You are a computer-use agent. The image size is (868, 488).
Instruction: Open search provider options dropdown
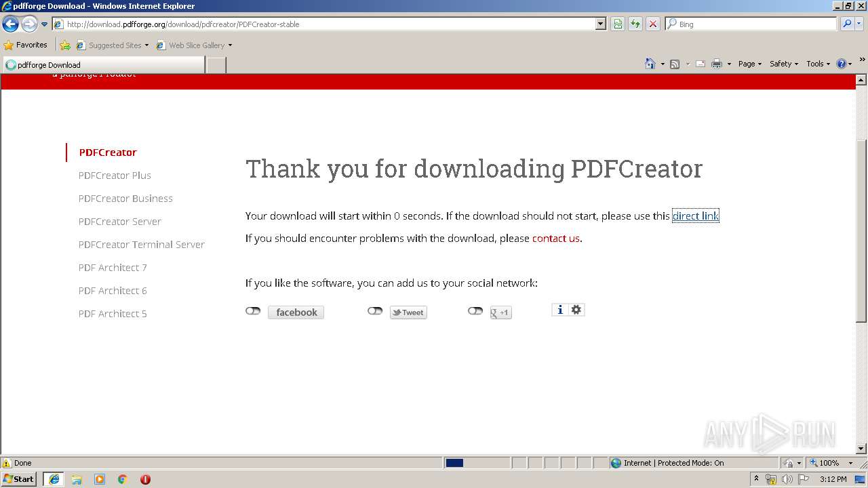click(859, 24)
